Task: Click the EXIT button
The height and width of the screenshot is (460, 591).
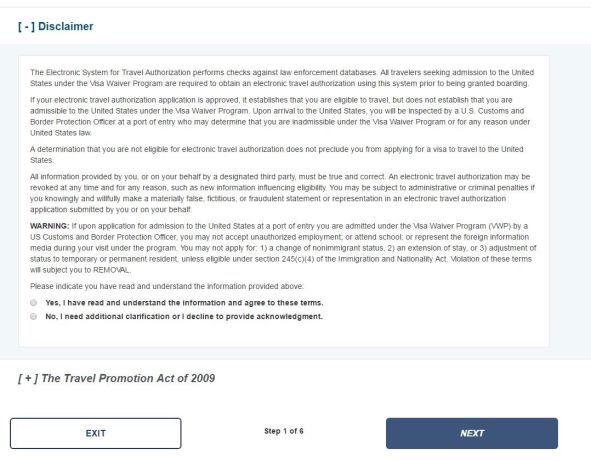Action: (96, 433)
